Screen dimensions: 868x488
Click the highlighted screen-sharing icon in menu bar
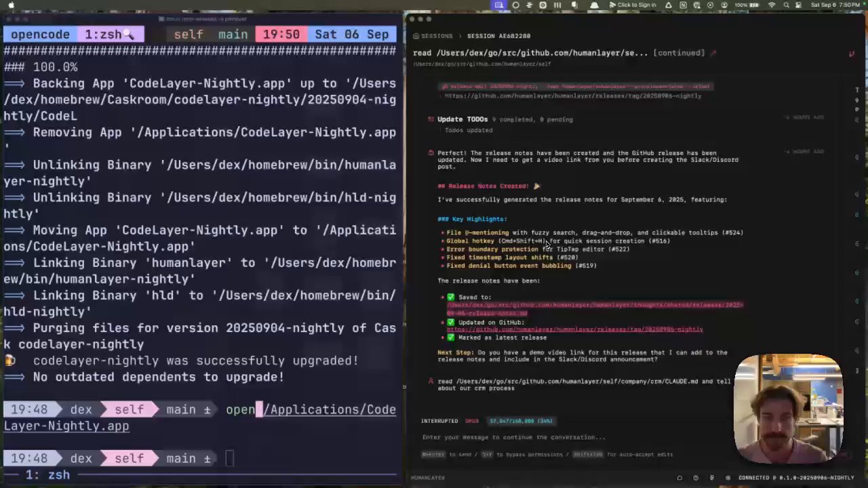tap(499, 5)
